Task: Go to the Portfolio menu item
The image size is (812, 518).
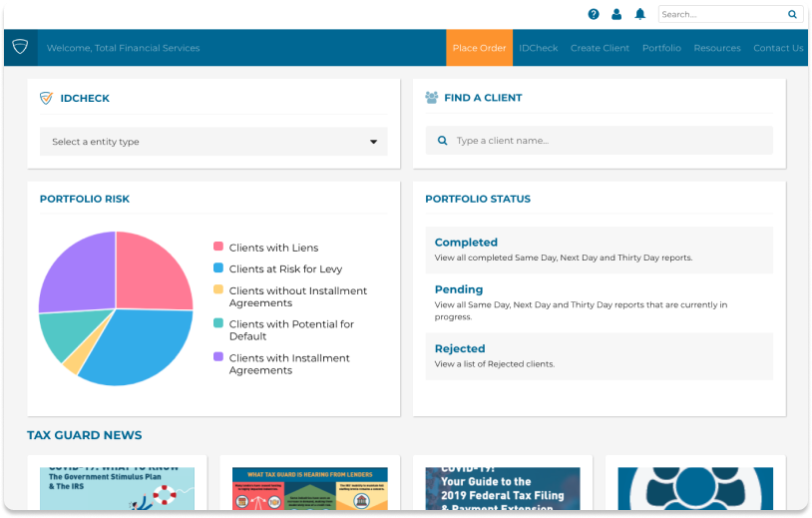Action: 661,48
